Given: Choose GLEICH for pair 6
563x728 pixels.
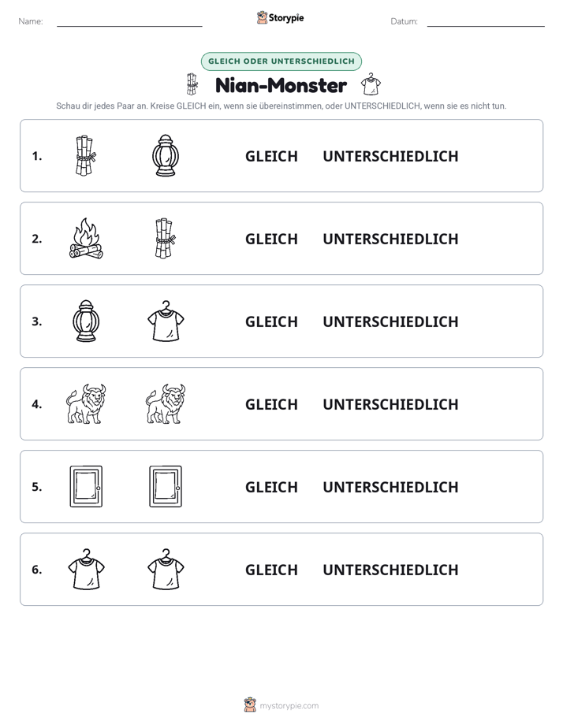Looking at the screenshot, I should [271, 569].
